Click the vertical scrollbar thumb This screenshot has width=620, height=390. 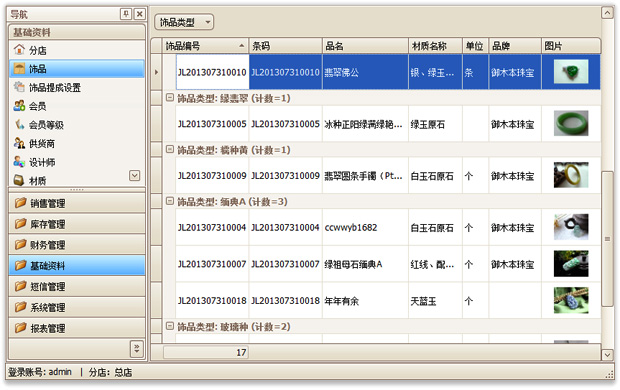click(x=607, y=239)
